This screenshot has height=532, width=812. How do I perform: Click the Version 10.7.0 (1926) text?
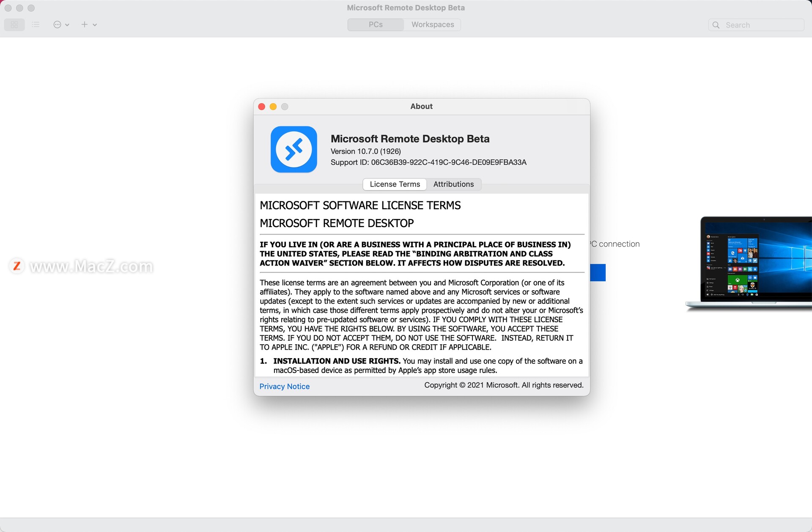(366, 151)
